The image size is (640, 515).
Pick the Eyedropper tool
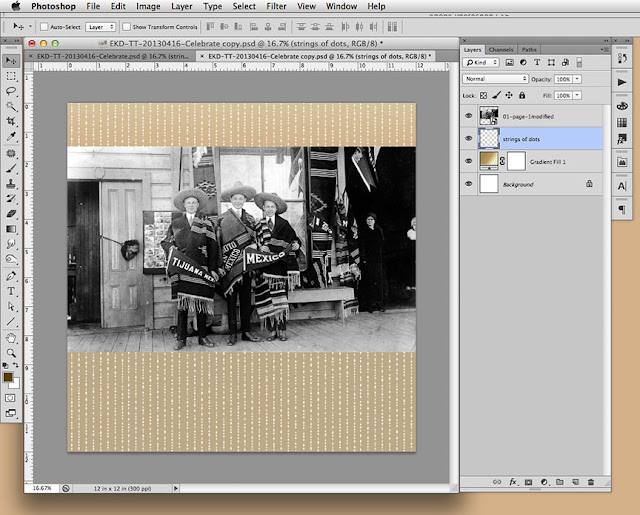[x=11, y=136]
